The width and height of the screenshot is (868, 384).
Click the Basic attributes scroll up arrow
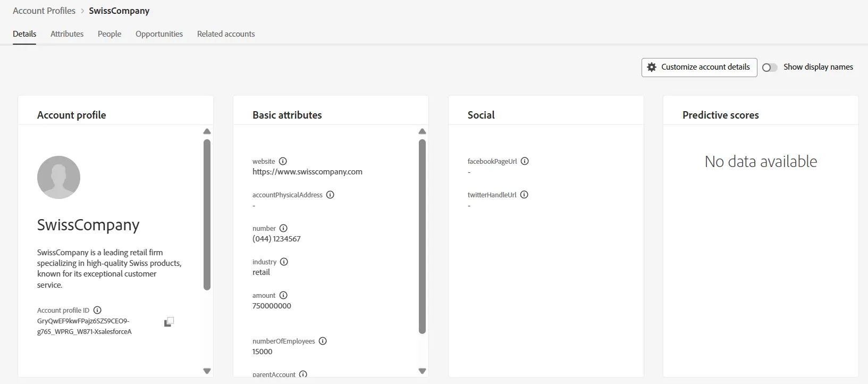click(x=423, y=131)
